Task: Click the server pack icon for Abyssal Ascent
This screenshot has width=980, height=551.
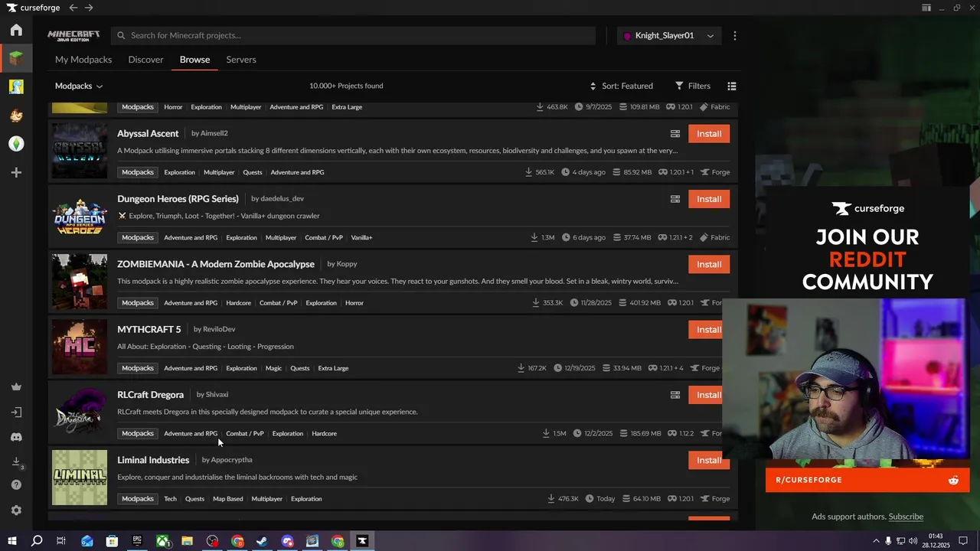Action: [x=675, y=133]
